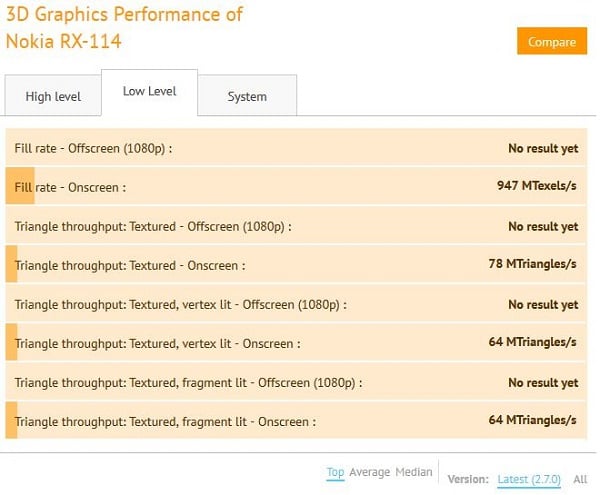This screenshot has height=495, width=600.
Task: Select Textured, vertex lit - Onscreen row
Action: tap(296, 342)
